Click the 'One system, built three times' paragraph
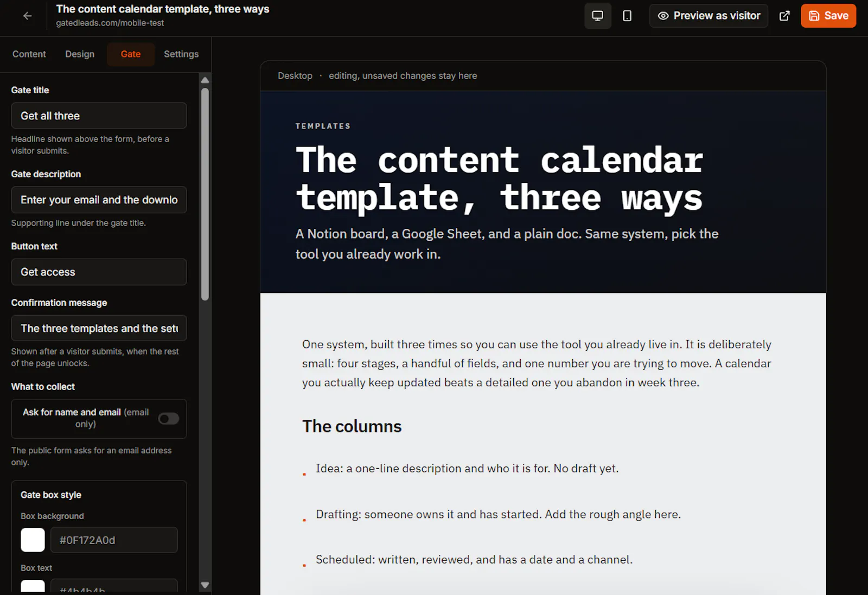 (x=537, y=363)
